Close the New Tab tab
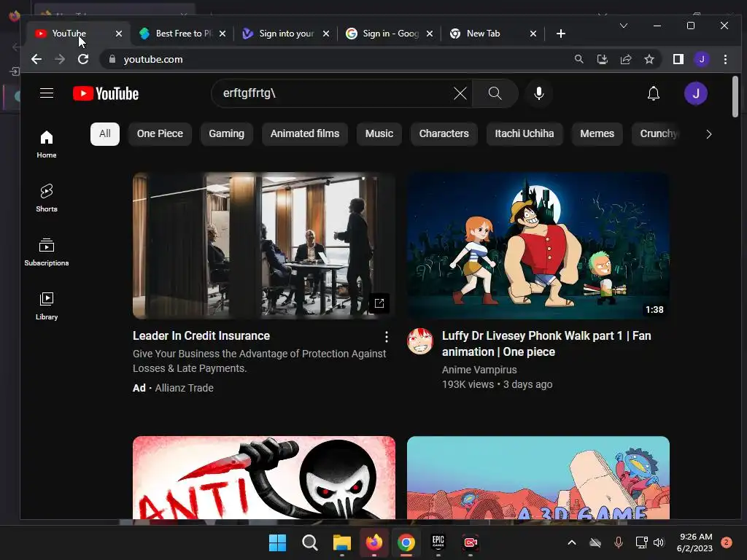The height and width of the screenshot is (560, 747). click(533, 34)
